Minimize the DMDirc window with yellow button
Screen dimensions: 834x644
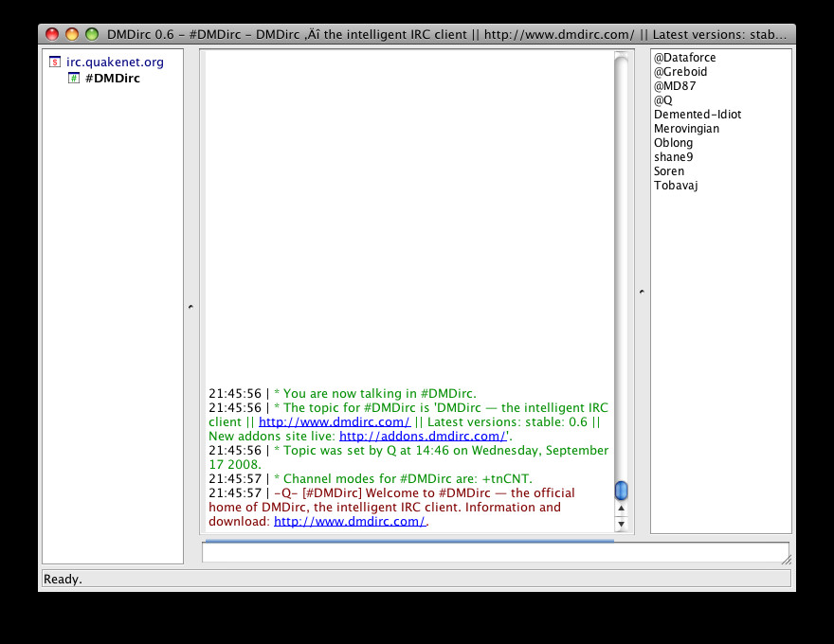(x=72, y=34)
